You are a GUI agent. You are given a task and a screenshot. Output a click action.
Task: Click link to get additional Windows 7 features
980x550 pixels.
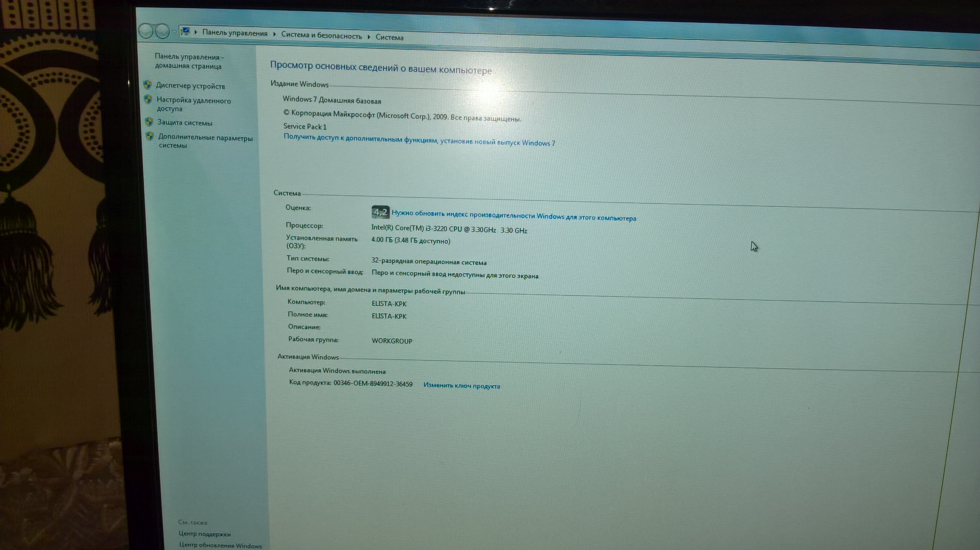(419, 140)
